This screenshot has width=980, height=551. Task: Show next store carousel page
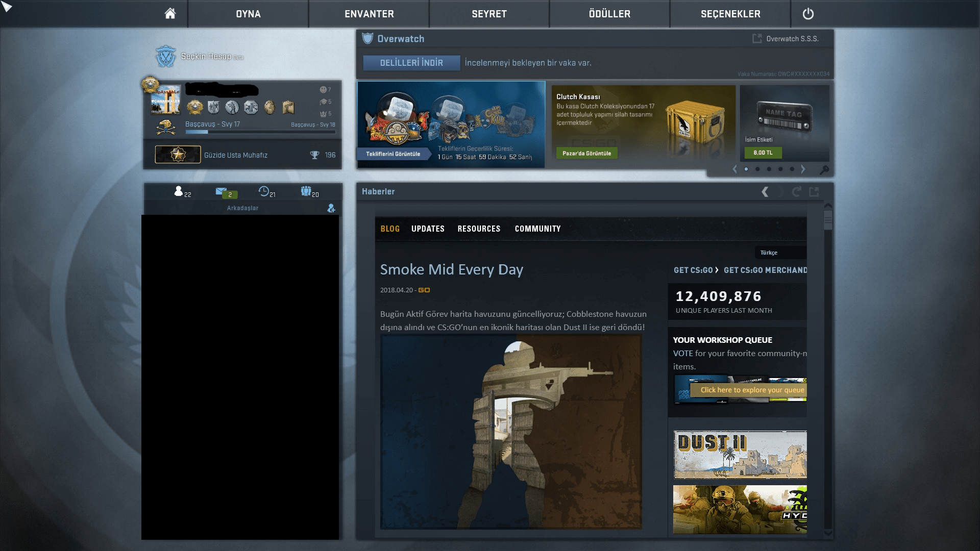click(803, 169)
